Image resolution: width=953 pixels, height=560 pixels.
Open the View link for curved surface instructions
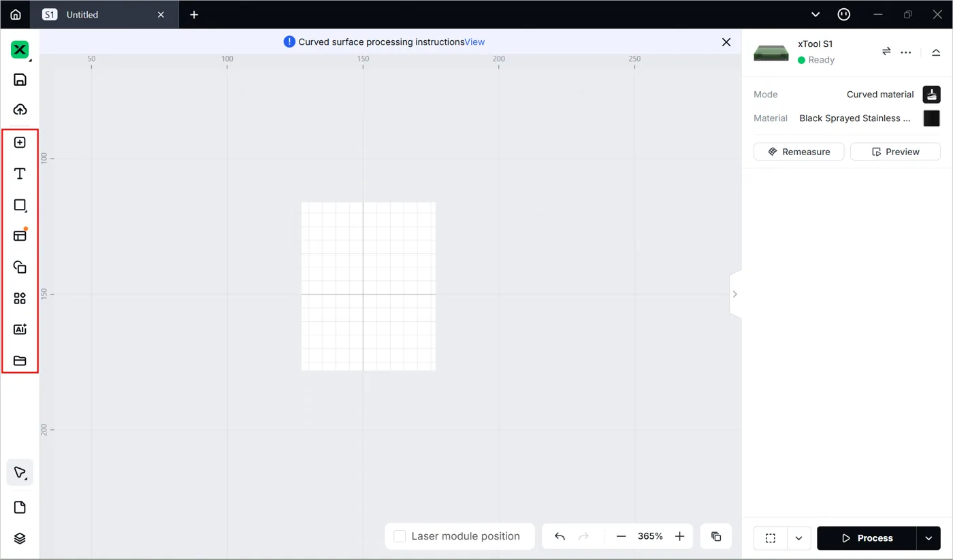[474, 42]
